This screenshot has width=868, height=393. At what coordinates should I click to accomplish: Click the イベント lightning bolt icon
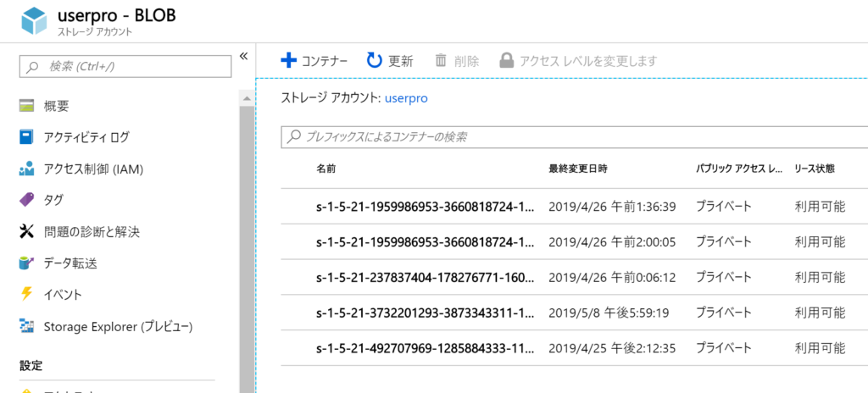click(26, 294)
